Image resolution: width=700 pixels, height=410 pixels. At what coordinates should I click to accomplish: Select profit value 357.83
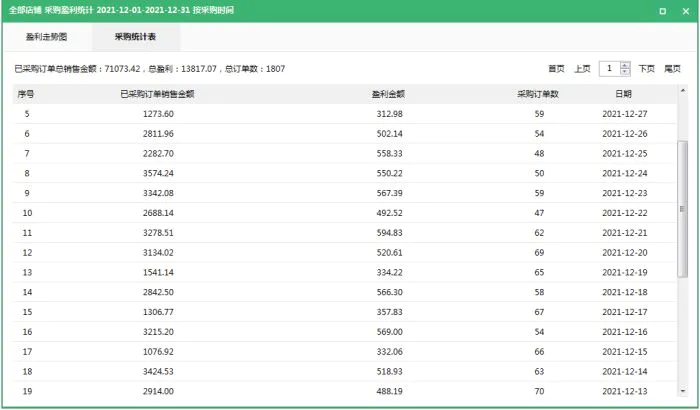pos(389,312)
